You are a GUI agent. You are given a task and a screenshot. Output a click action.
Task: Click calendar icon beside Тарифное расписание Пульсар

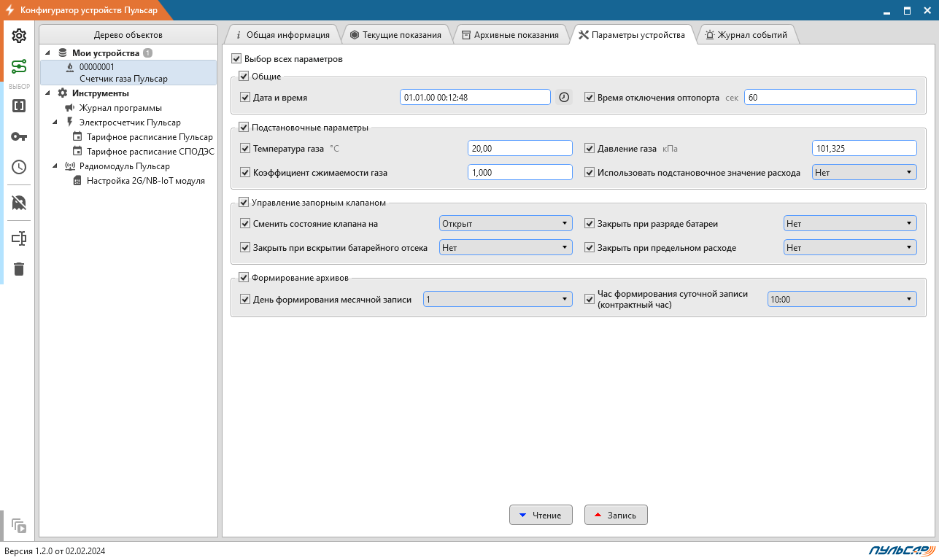77,137
